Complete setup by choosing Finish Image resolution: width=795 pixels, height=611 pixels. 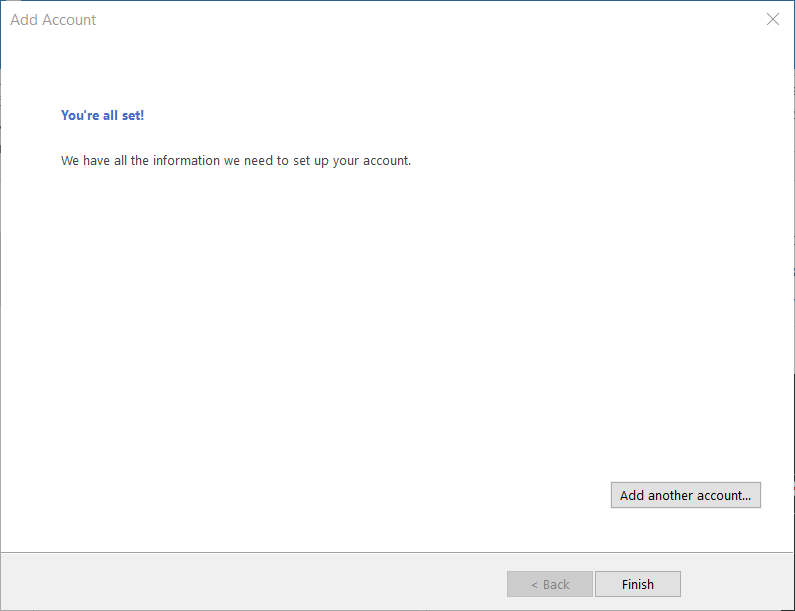pos(637,584)
